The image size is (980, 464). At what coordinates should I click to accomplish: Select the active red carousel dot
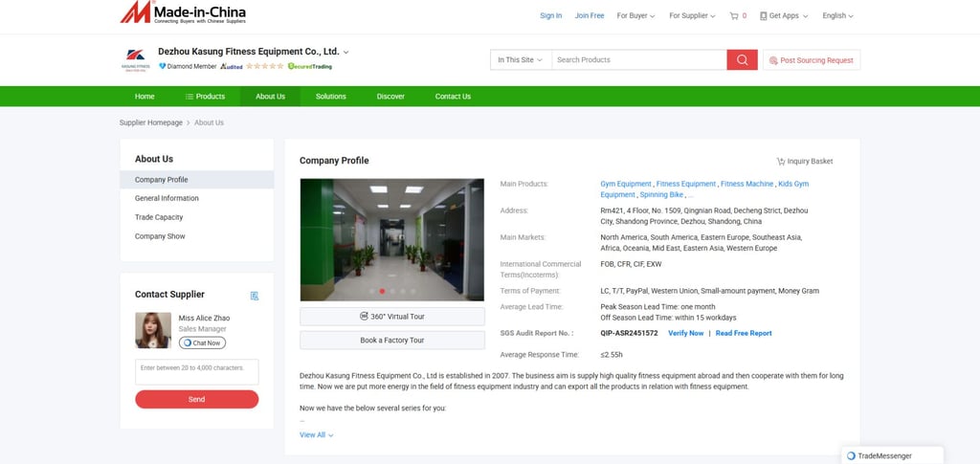coord(382,291)
